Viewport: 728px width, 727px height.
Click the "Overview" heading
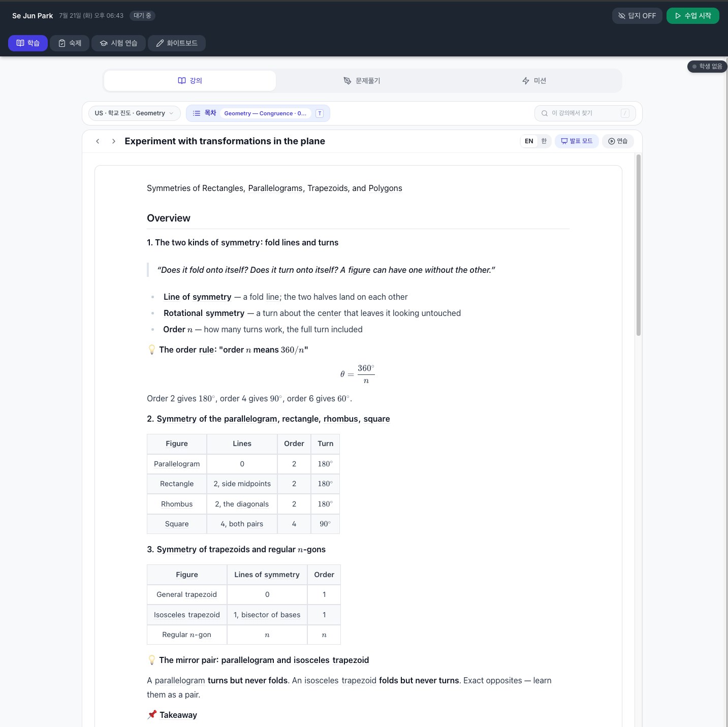(169, 218)
